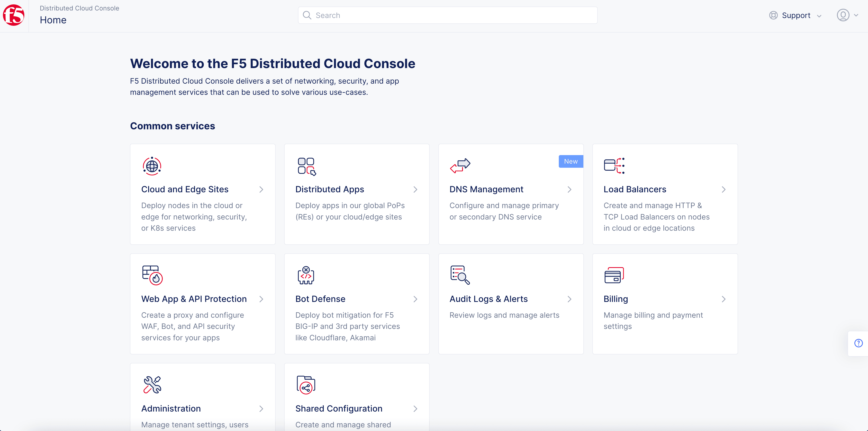The height and width of the screenshot is (431, 868).
Task: Click the New badge on DNS Management
Action: coord(570,161)
